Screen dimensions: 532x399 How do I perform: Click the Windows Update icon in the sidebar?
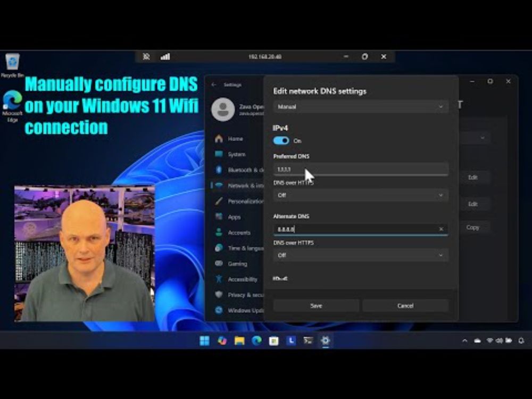click(x=219, y=310)
